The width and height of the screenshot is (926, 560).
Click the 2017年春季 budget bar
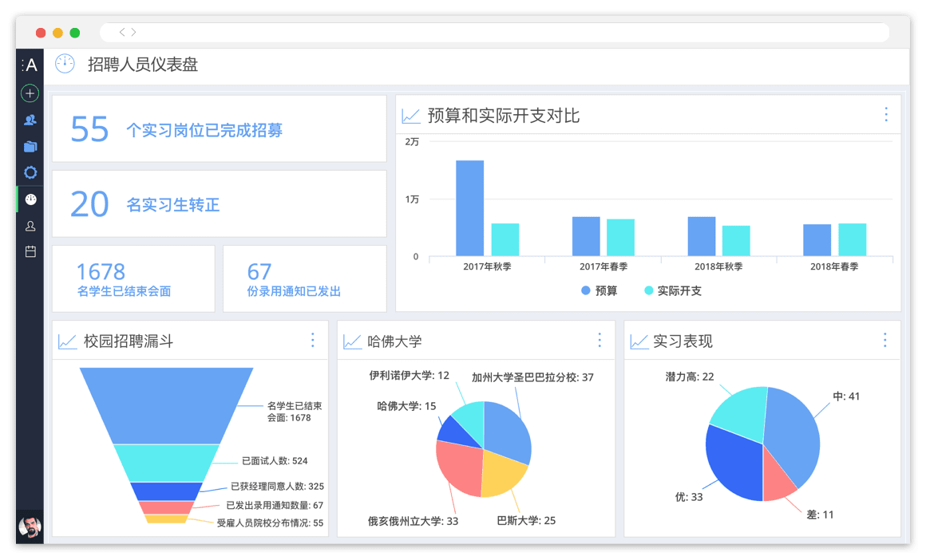[586, 237]
